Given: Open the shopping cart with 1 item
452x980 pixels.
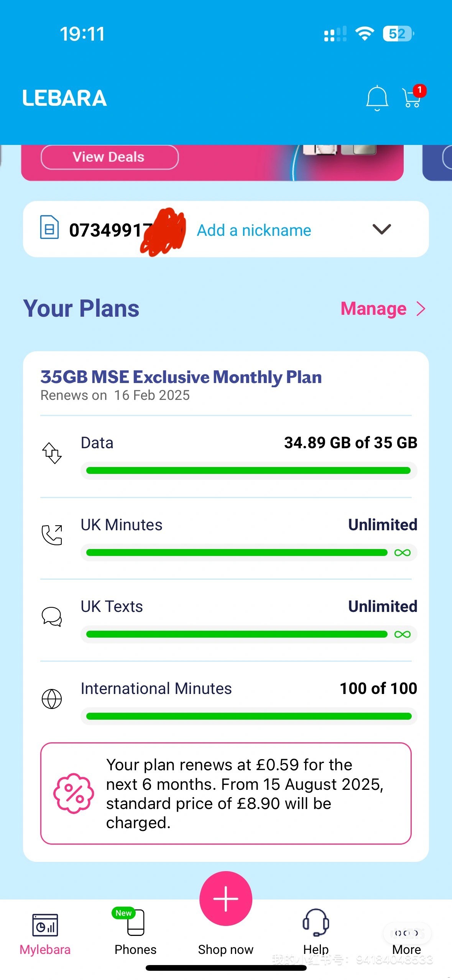Looking at the screenshot, I should 411,99.
